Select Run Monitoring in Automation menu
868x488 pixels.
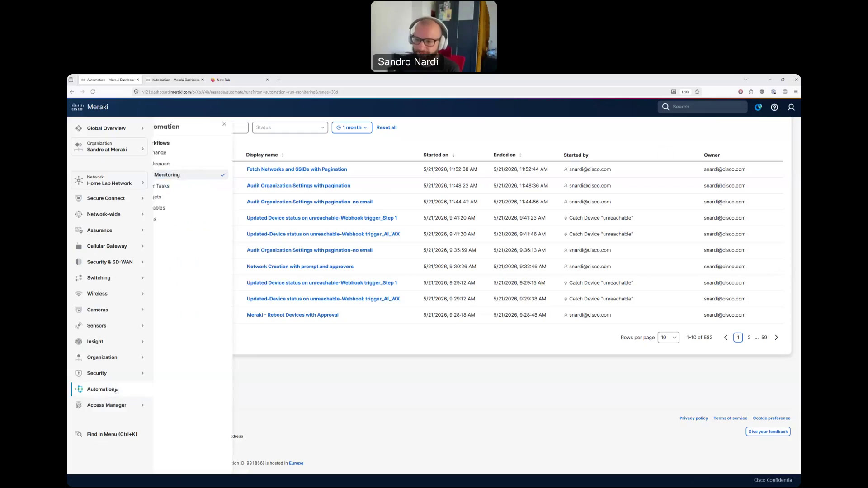[191, 175]
